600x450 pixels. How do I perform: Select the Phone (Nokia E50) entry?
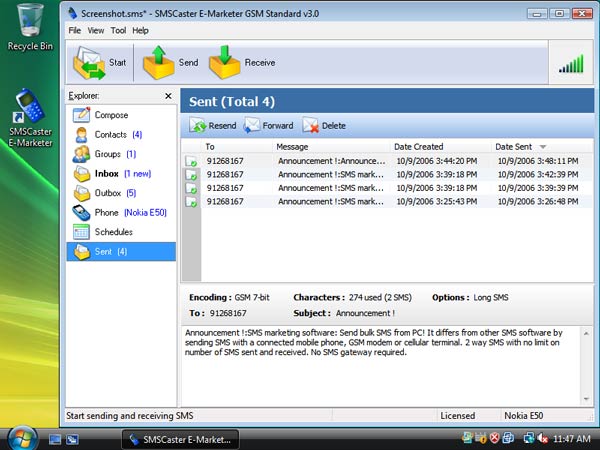click(119, 212)
